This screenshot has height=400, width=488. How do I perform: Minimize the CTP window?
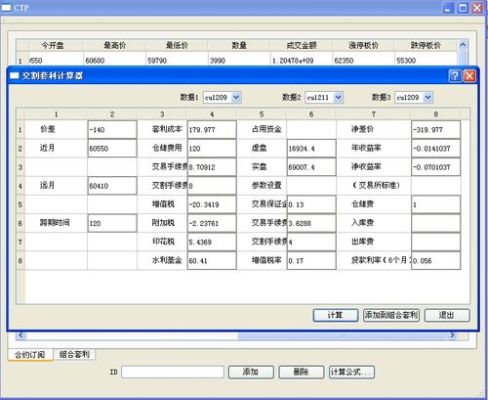[448, 8]
